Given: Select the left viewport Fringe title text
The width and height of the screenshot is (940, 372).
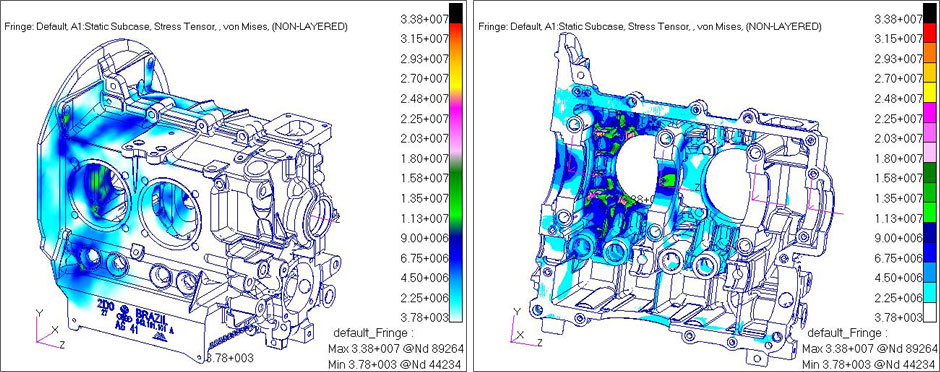Looking at the screenshot, I should coord(176,26).
